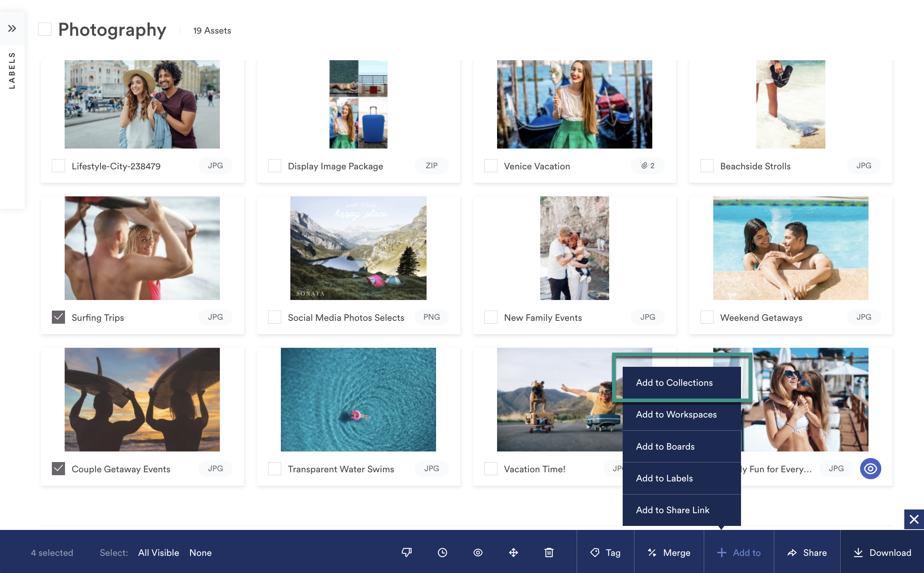Click the move arrows icon in toolbar
The width and height of the screenshot is (924, 573).
[513, 553]
